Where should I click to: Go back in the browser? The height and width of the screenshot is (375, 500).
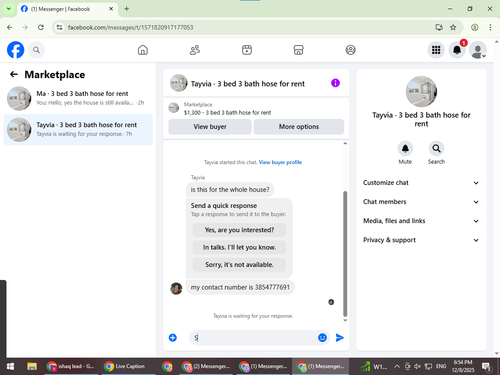pyautogui.click(x=10, y=27)
